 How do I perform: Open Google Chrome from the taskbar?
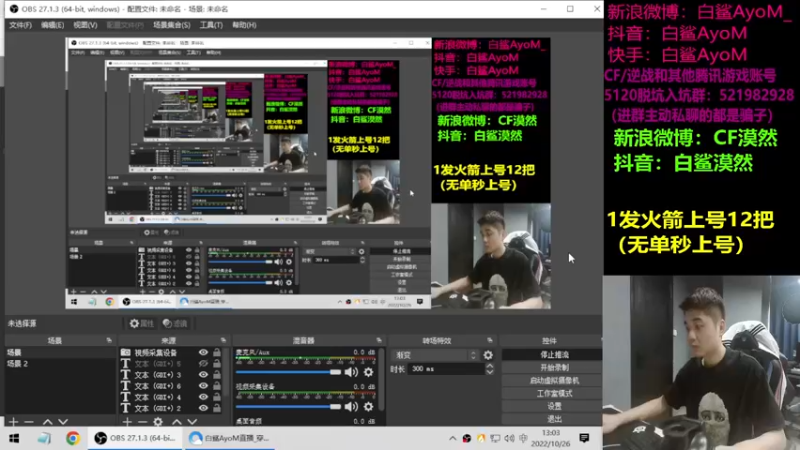tap(73, 438)
